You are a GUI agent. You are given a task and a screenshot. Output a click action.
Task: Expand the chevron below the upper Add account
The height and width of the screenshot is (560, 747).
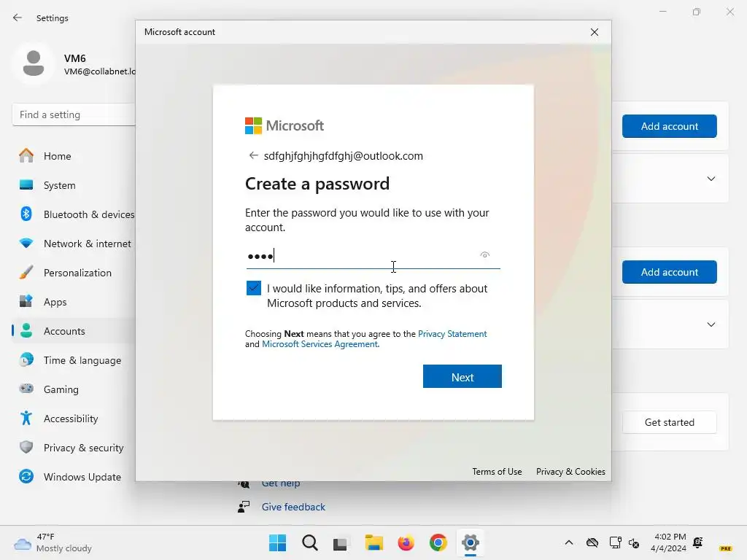coord(711,179)
